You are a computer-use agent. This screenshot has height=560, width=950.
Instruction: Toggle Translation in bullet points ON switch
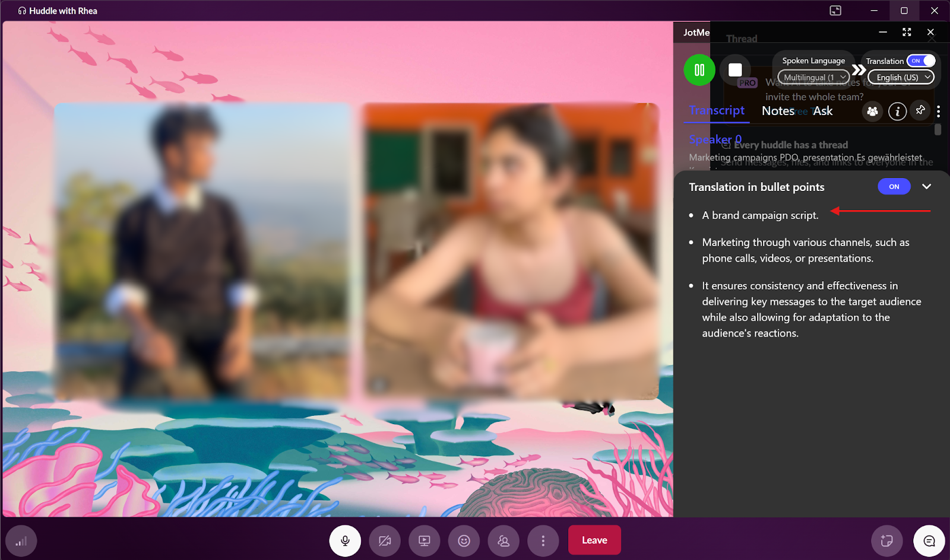pyautogui.click(x=894, y=186)
